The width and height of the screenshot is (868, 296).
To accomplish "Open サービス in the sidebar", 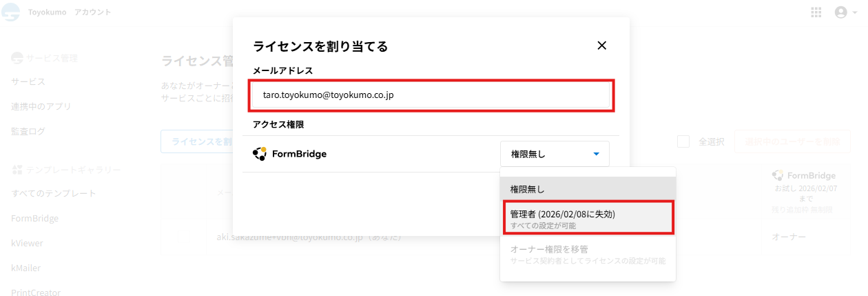I will pyautogui.click(x=28, y=81).
